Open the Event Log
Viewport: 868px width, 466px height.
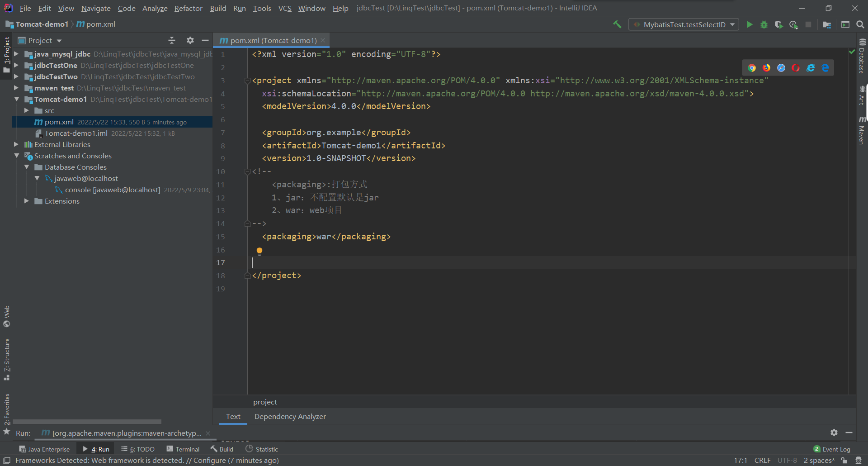(x=832, y=449)
